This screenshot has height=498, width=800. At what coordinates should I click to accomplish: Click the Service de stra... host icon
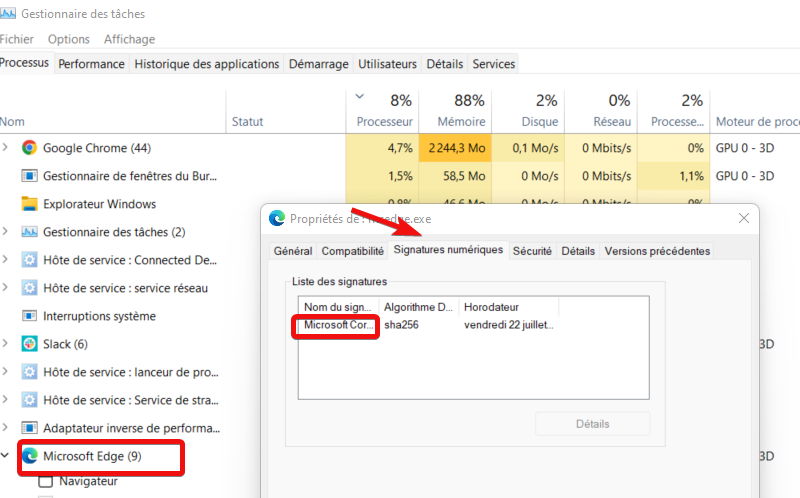(x=29, y=400)
